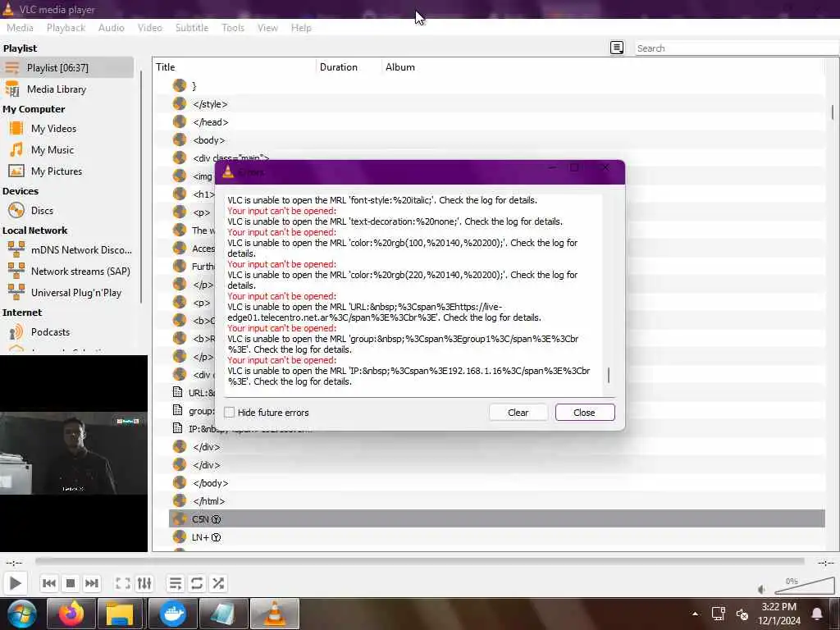This screenshot has height=630, width=840.
Task: Select the </style> playlist row
Action: click(496, 104)
